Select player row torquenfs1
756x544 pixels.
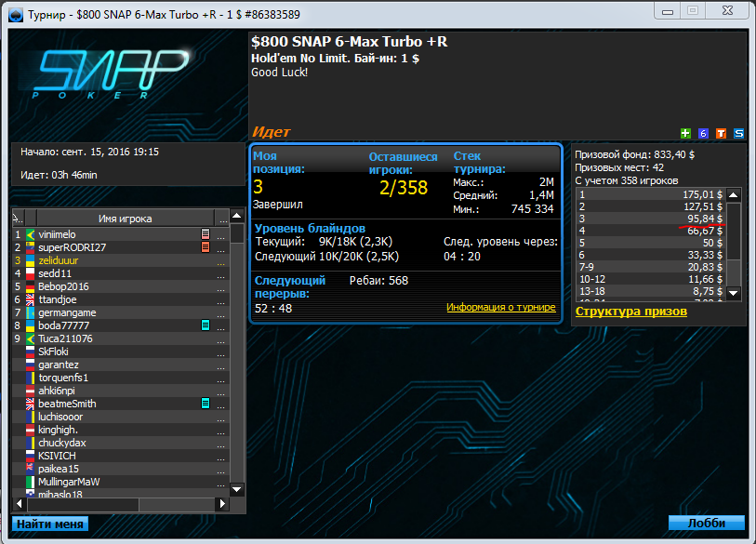click(121, 378)
